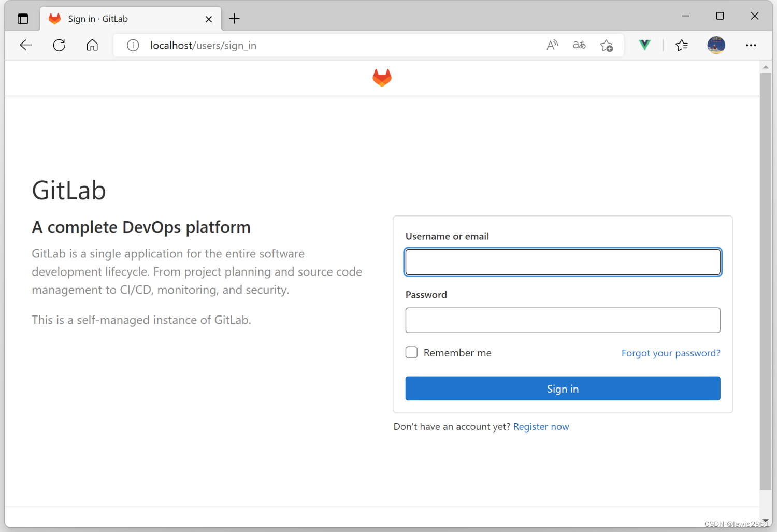This screenshot has width=777, height=532.
Task: Add this page to favorites
Action: click(x=606, y=45)
